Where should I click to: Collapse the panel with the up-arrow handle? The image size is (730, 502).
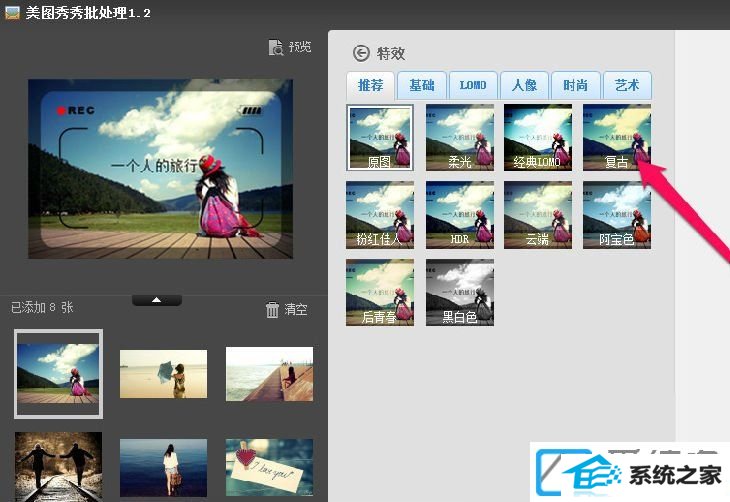coord(157,300)
